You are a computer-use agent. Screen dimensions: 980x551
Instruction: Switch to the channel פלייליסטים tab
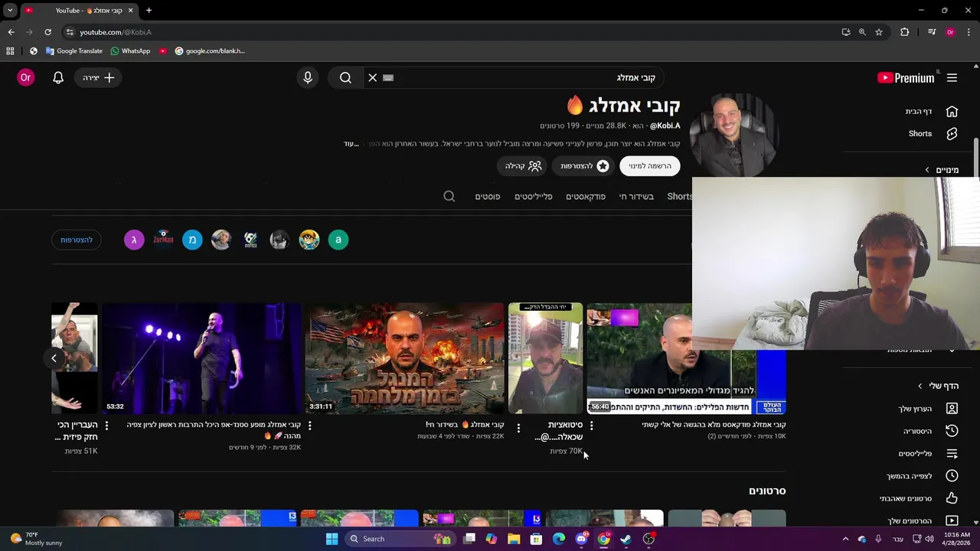click(x=534, y=197)
